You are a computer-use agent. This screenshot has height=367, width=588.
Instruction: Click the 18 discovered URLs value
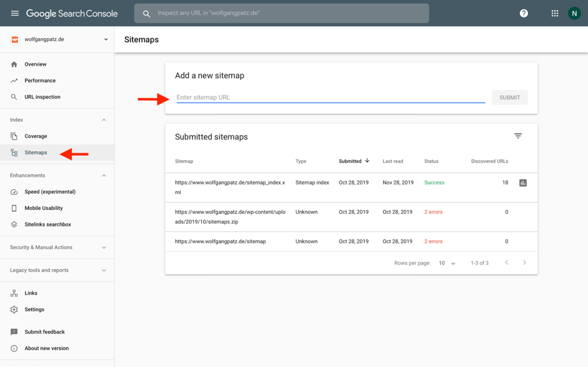tap(505, 183)
